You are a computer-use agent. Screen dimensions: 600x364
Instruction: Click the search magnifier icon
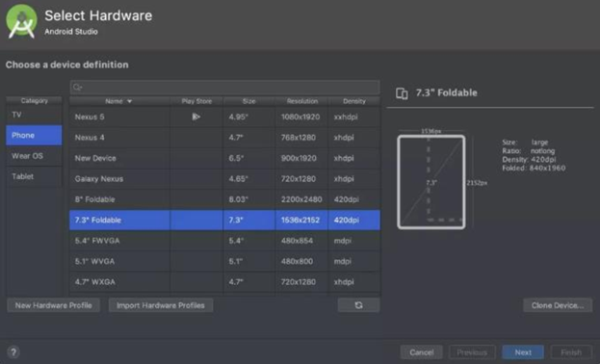coord(77,88)
